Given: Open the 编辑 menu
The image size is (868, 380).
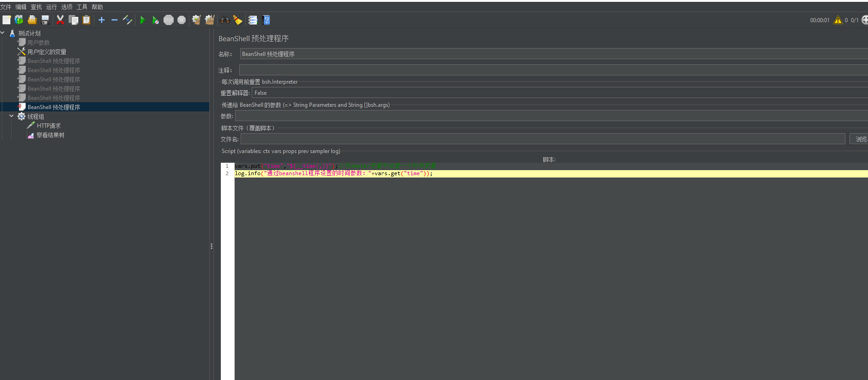Looking at the screenshot, I should (21, 7).
